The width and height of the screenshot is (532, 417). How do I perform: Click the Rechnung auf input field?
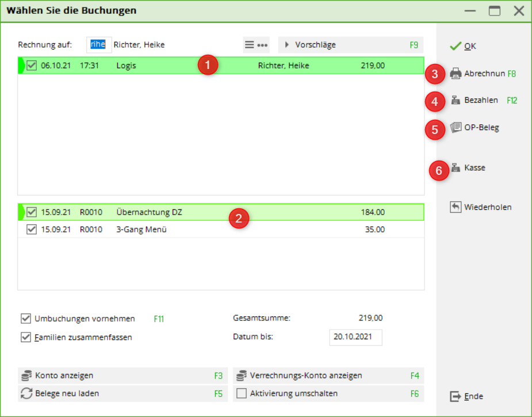98,45
